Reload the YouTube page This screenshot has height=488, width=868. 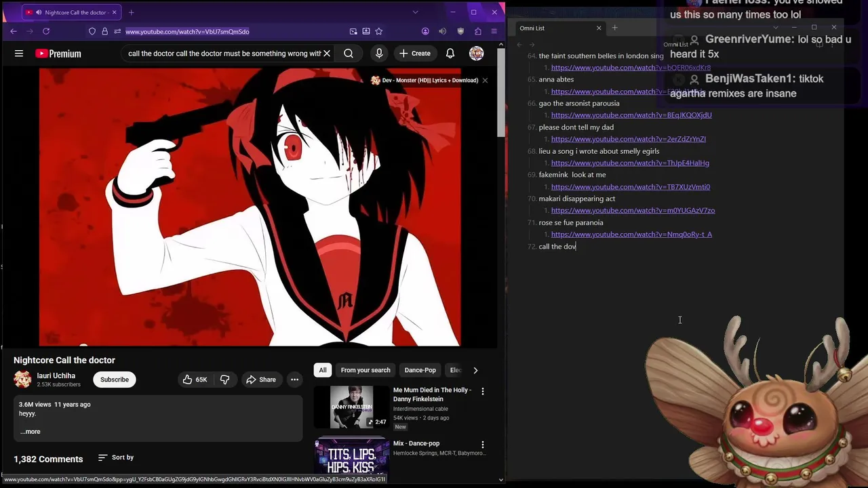[x=46, y=31]
